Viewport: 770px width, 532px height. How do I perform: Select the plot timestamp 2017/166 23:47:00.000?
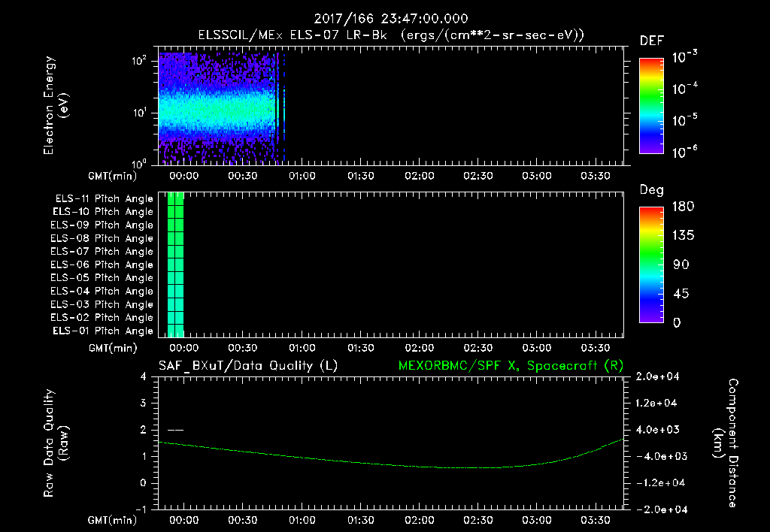(391, 19)
